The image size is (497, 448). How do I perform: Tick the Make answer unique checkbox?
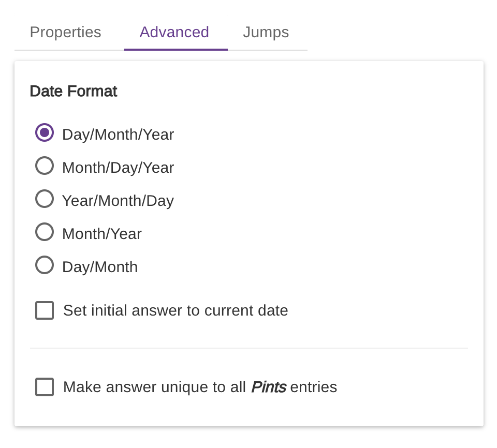(45, 387)
